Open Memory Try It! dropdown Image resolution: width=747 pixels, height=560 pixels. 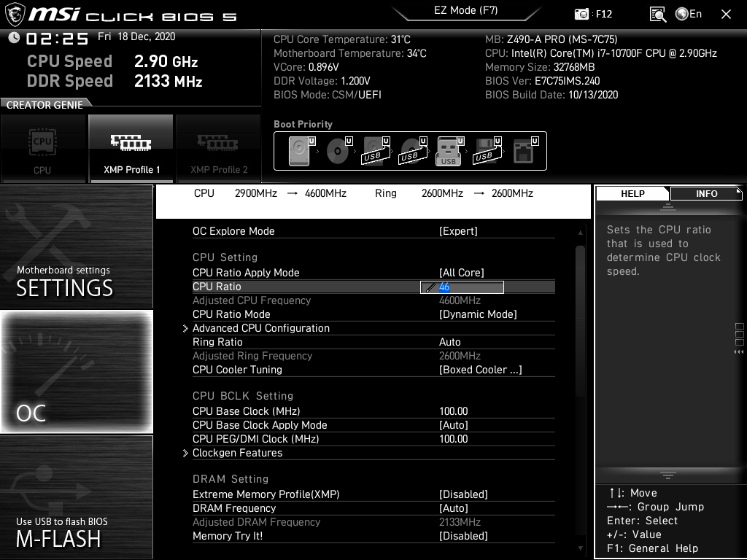(x=463, y=536)
